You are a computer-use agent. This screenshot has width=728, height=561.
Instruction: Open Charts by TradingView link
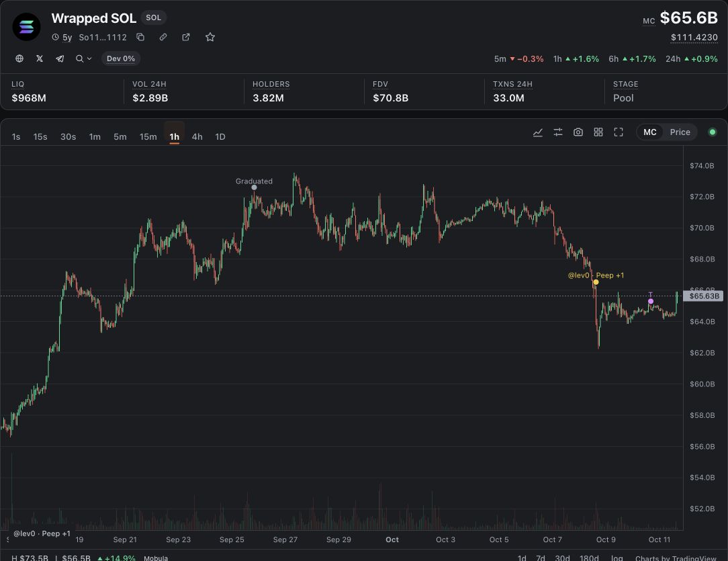676,558
